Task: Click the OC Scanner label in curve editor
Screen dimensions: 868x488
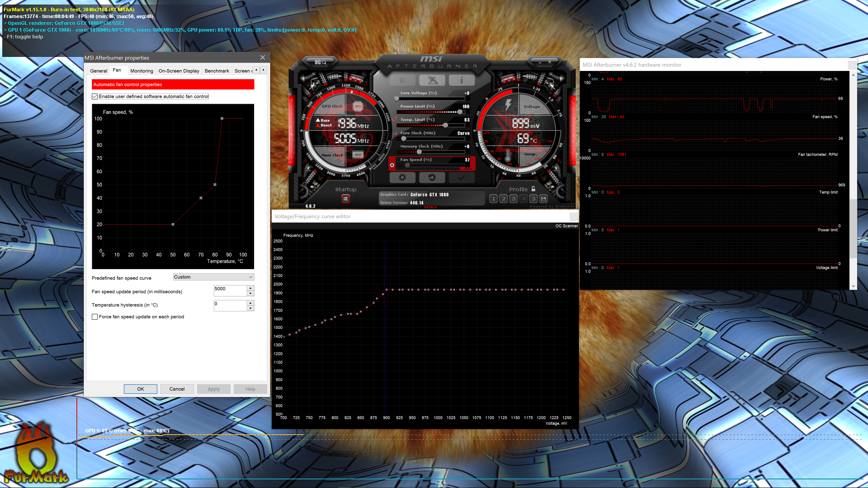Action: click(567, 226)
